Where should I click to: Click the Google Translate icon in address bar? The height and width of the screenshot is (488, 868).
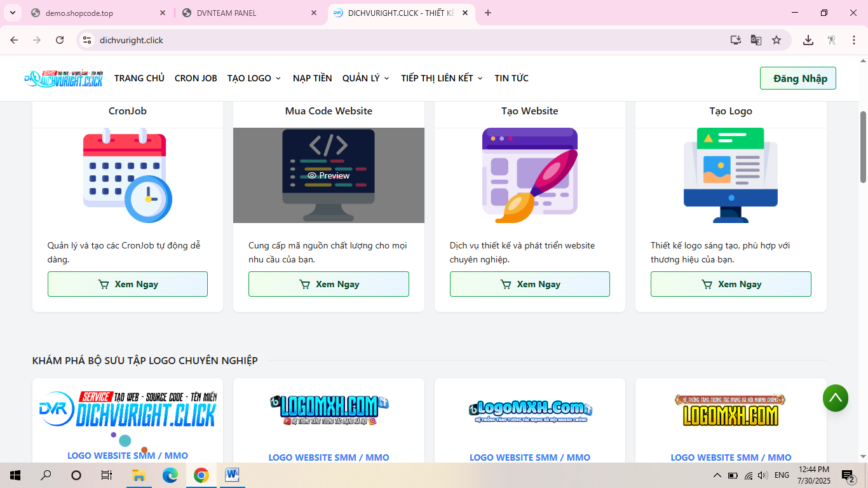756,40
